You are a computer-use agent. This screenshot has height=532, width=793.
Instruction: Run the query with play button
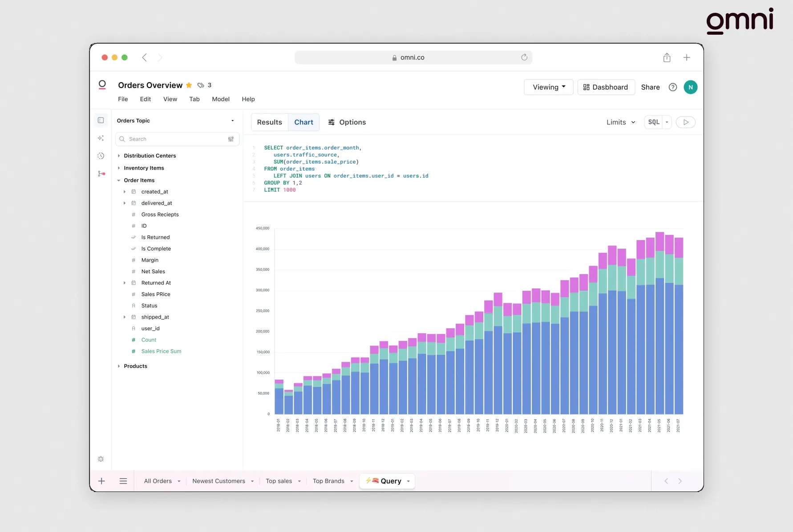point(686,122)
